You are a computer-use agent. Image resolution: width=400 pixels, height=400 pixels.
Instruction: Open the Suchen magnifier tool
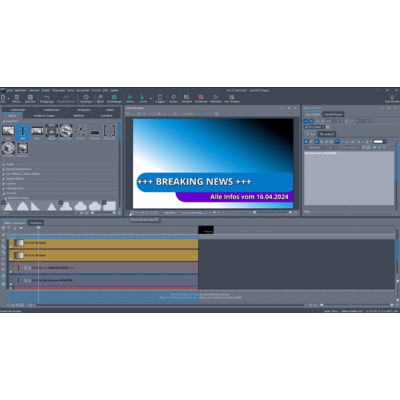point(173,98)
